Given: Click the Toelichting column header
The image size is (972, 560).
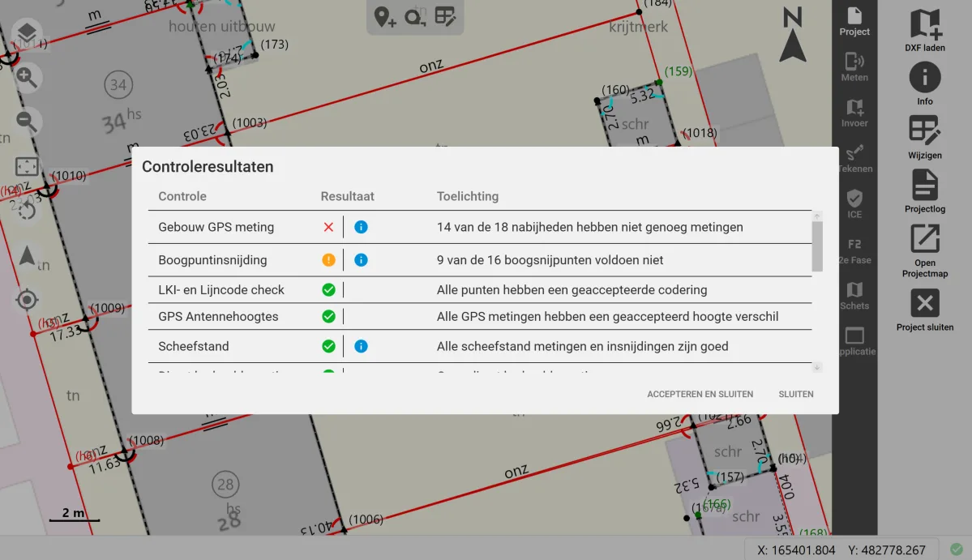Looking at the screenshot, I should click(x=468, y=196).
